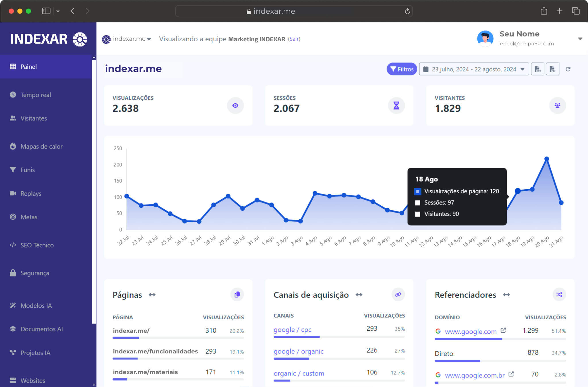The width and height of the screenshot is (588, 387).
Task: Click the Canais de aquisição link icon
Action: [x=398, y=295]
